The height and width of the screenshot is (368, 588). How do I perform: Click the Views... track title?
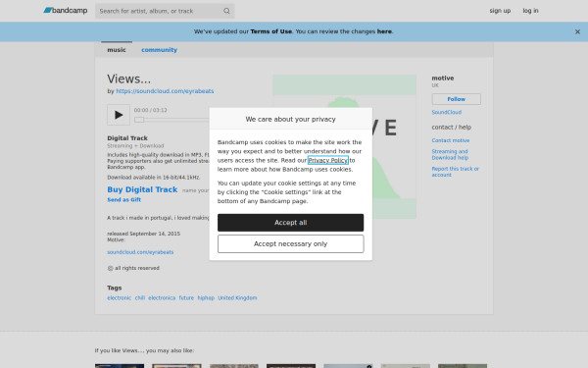tap(129, 79)
